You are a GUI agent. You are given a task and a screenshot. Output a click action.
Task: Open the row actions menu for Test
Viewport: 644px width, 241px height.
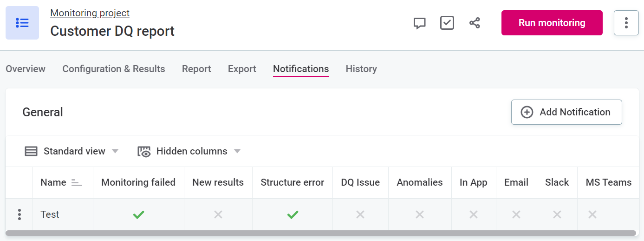[x=19, y=214]
